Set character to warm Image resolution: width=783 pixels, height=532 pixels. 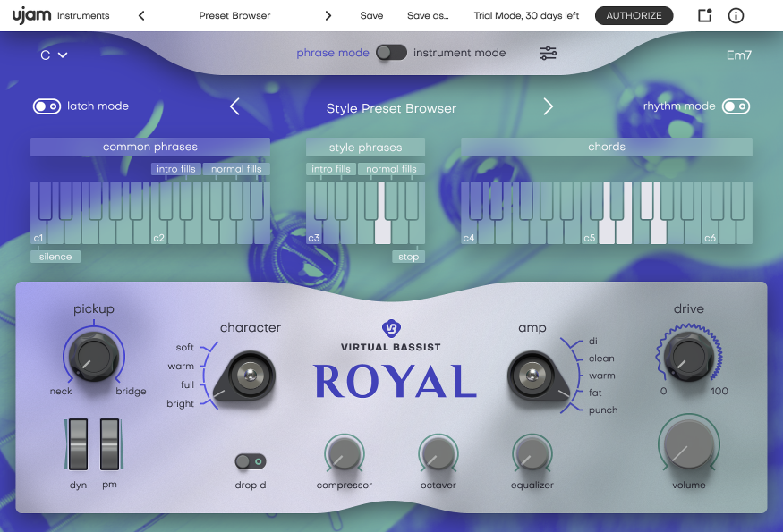pyautogui.click(x=181, y=367)
